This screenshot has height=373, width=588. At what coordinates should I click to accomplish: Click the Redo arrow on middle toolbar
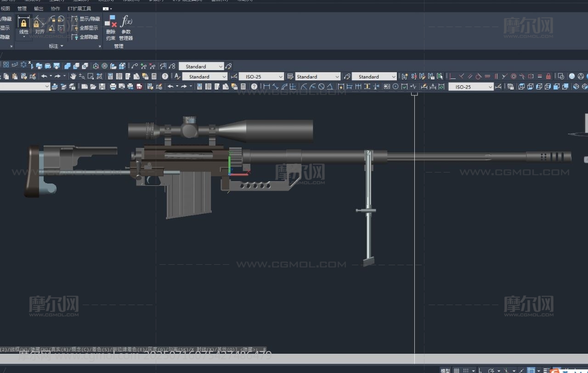58,76
